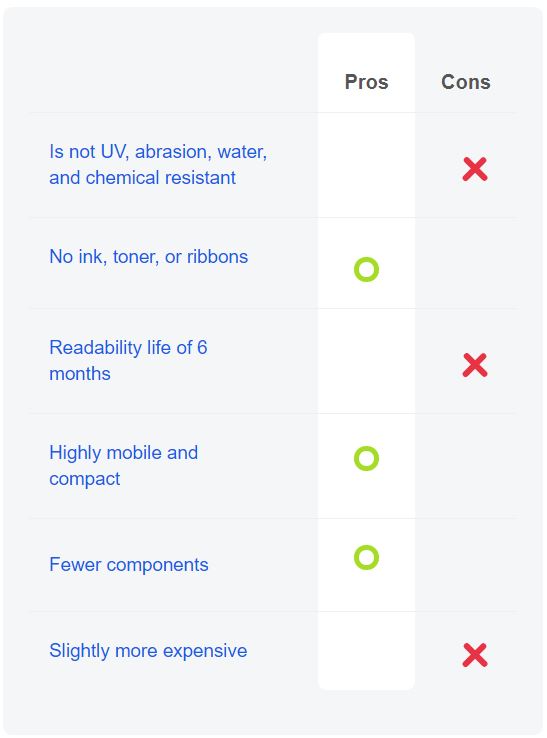Open 'Highly mobile and compact' link
This screenshot has height=738, width=547.
click(x=123, y=465)
